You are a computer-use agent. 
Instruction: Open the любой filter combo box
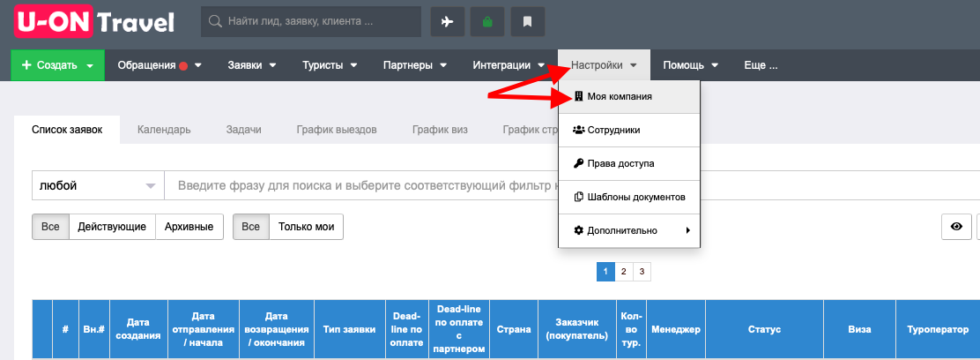[98, 186]
